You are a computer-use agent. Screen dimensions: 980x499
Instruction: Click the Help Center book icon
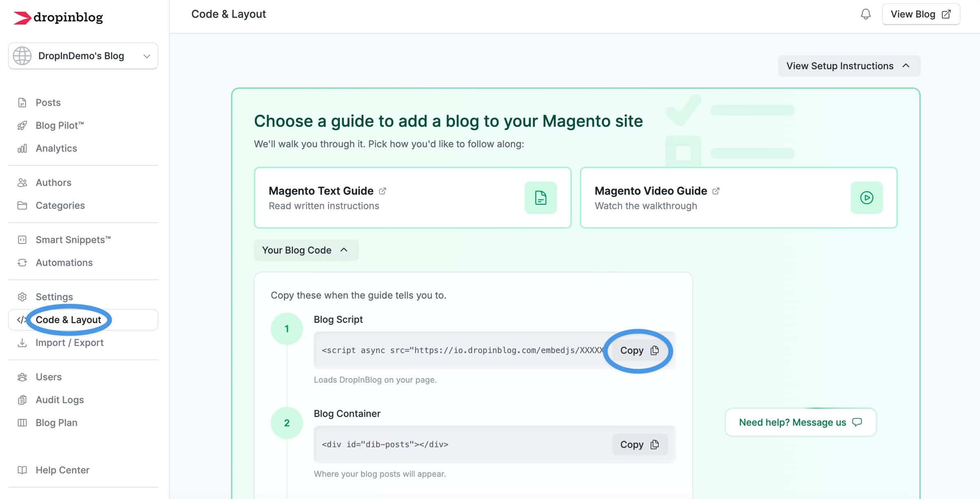click(22, 470)
